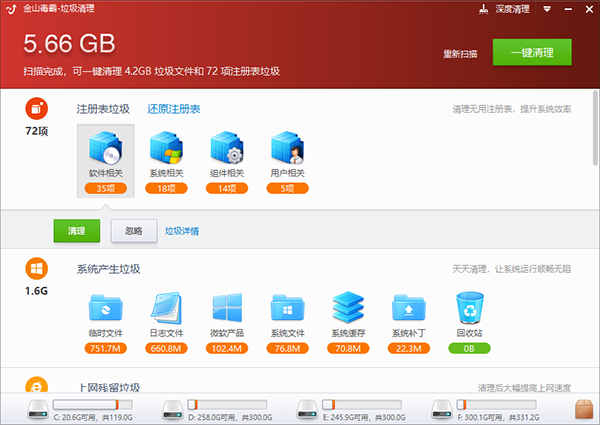Click the 0B badge under 回收站
Viewport: 600px width, 425px height.
(470, 348)
